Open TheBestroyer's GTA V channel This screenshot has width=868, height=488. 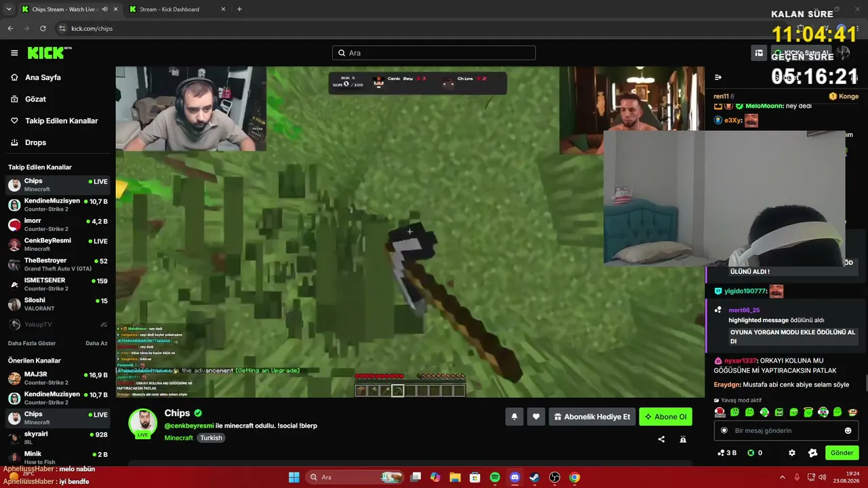(x=58, y=264)
